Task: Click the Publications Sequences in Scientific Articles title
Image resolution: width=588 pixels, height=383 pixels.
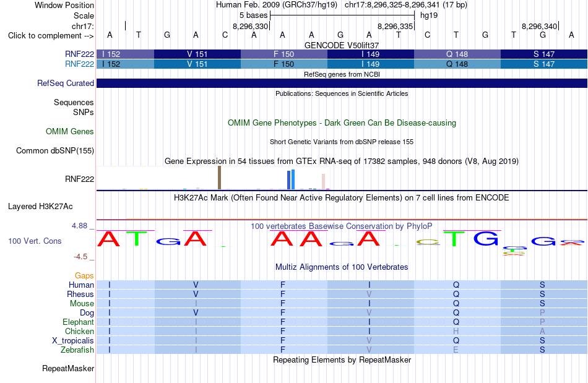Action: pos(342,93)
